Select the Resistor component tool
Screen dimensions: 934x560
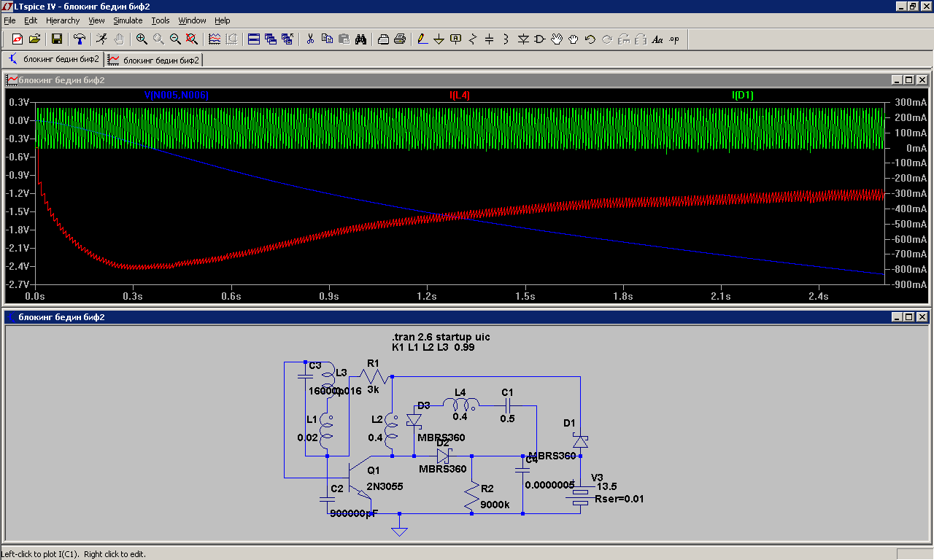click(472, 39)
